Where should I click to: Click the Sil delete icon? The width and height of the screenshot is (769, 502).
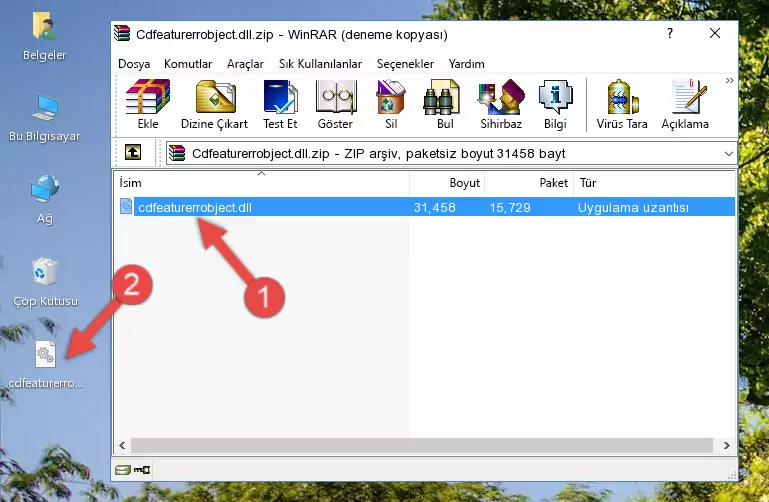(x=391, y=104)
